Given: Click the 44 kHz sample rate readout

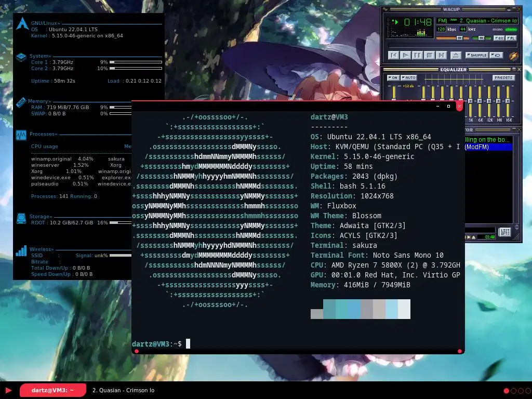Looking at the screenshot, I should pos(463,29).
